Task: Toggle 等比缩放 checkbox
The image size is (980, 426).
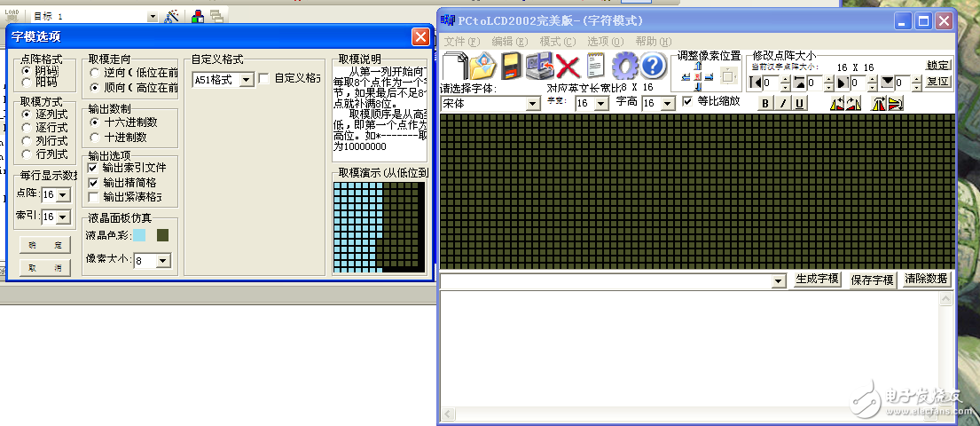Action: 688,101
